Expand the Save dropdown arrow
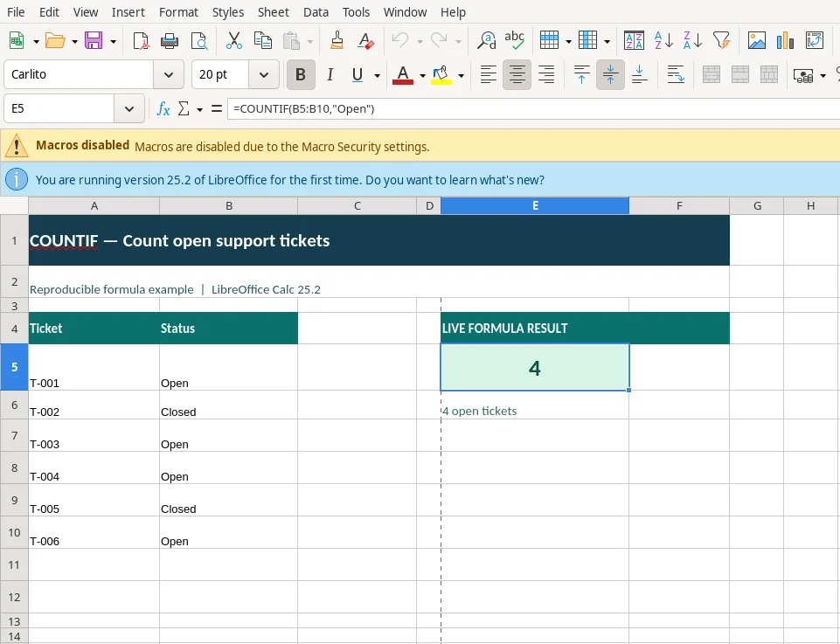Screen dimensions: 840x644 click(x=113, y=41)
